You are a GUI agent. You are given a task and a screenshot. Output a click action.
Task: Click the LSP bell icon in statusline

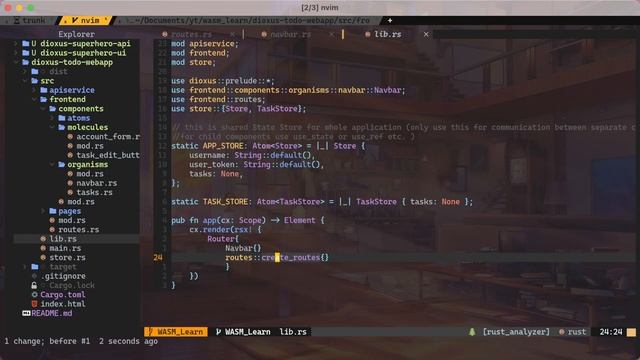472,332
